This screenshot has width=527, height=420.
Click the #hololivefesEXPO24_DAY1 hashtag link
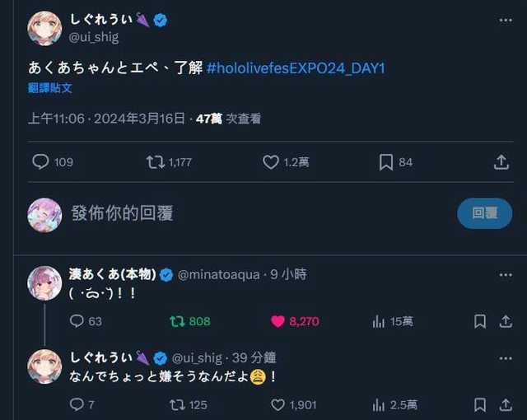[296, 68]
